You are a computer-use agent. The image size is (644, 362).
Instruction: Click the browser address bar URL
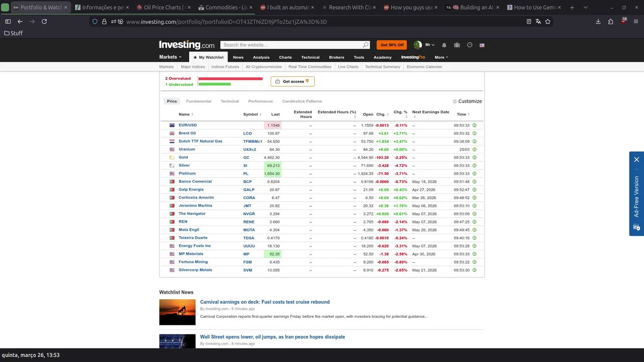pyautogui.click(x=226, y=22)
